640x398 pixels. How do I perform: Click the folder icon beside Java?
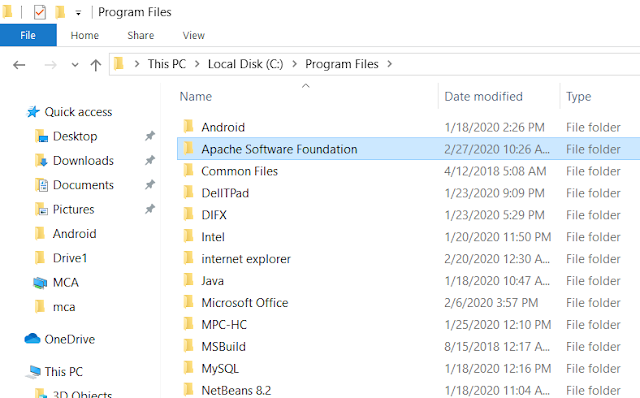pyautogui.click(x=188, y=280)
